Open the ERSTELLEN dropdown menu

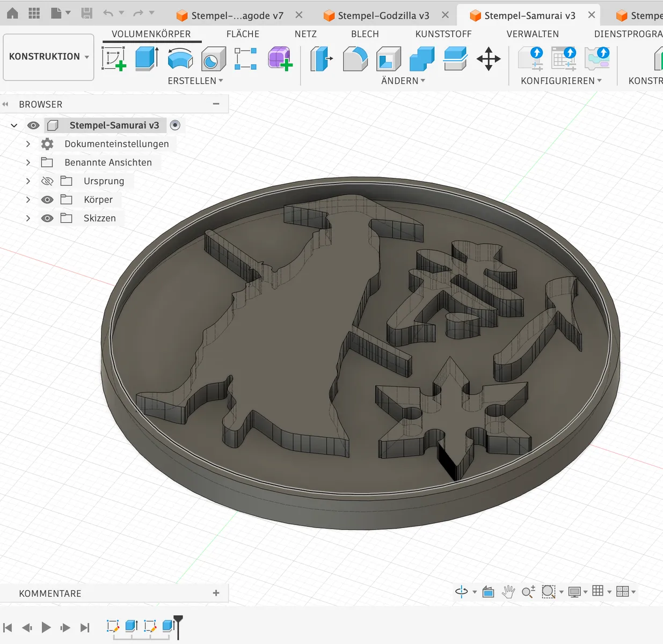pyautogui.click(x=195, y=80)
